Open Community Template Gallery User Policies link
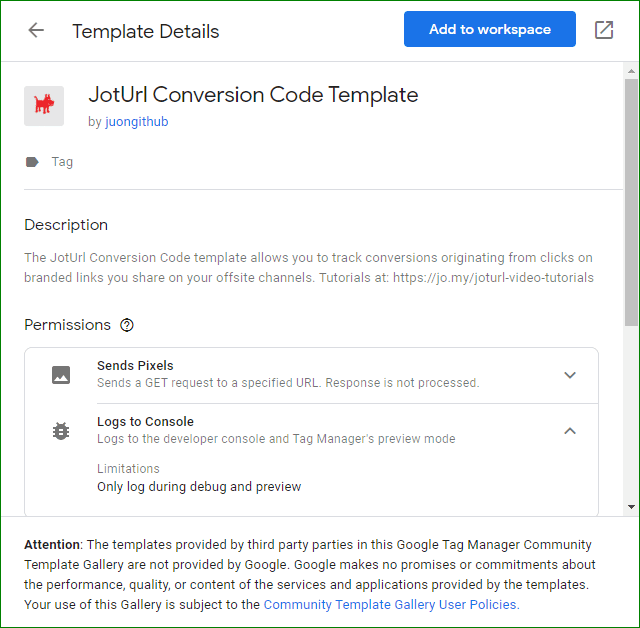Viewport: 640px width, 628px height. [x=391, y=604]
